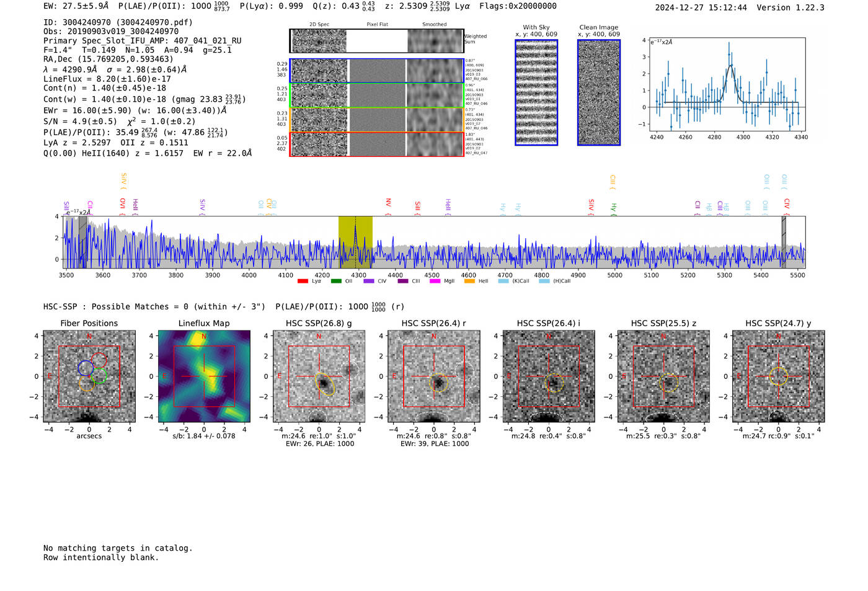
Task: Click the Pixel Flat column header
Action: [377, 24]
